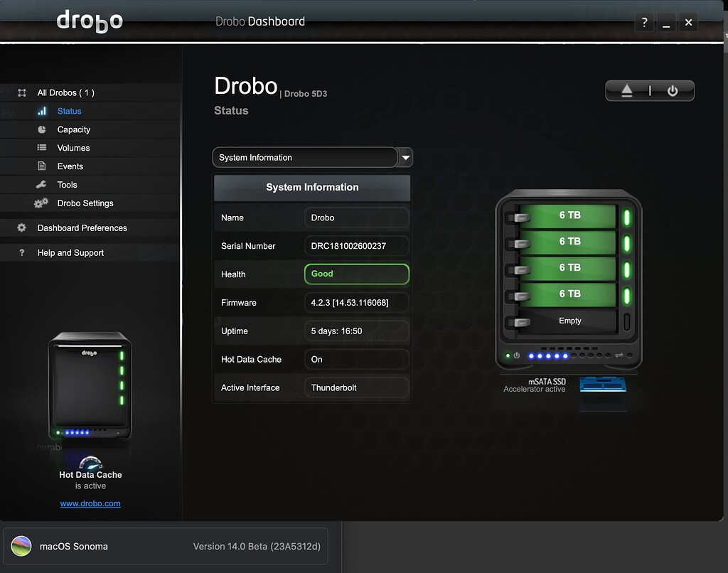
Task: Open Help and Support section
Action: 70,253
